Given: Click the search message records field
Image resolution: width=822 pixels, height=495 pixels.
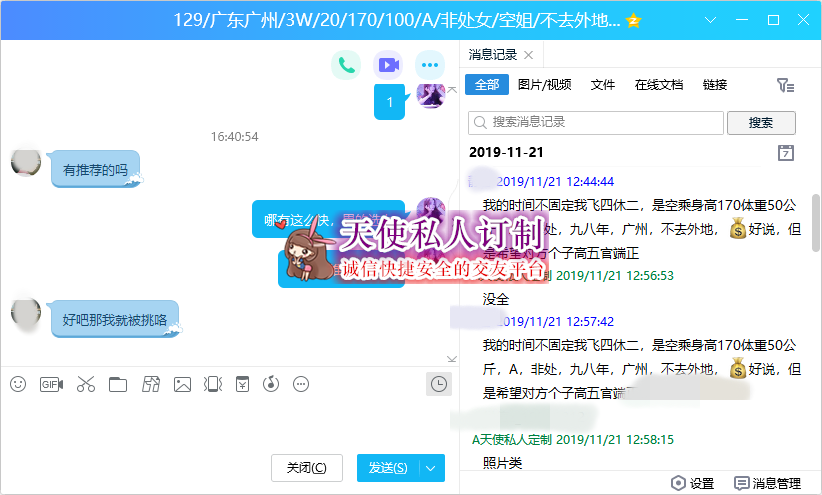Looking at the screenshot, I should pos(596,123).
